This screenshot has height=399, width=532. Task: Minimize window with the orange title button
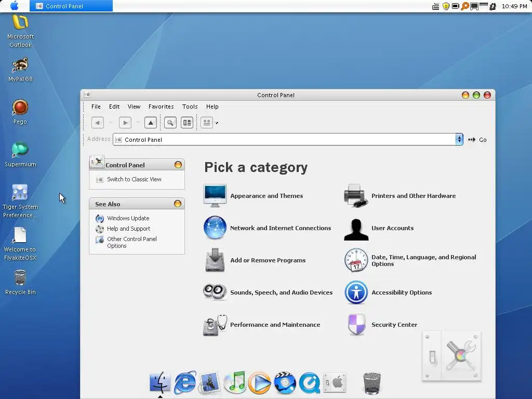point(465,95)
